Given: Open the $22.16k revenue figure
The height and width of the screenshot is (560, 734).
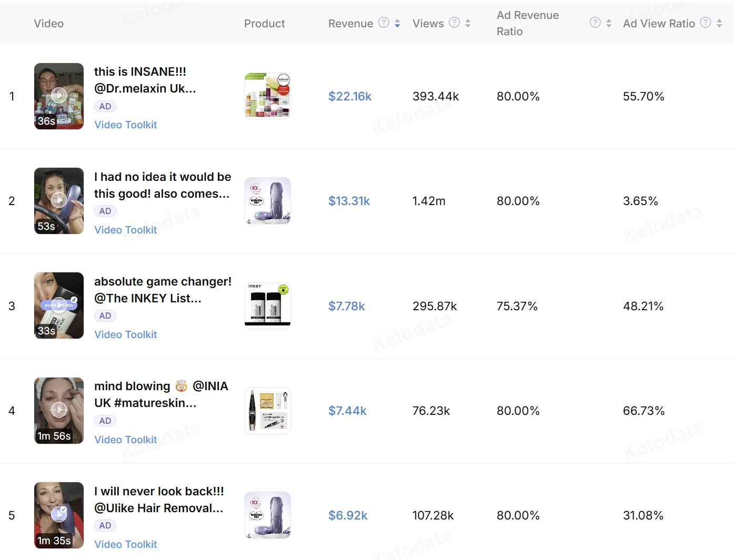Looking at the screenshot, I should click(x=350, y=96).
